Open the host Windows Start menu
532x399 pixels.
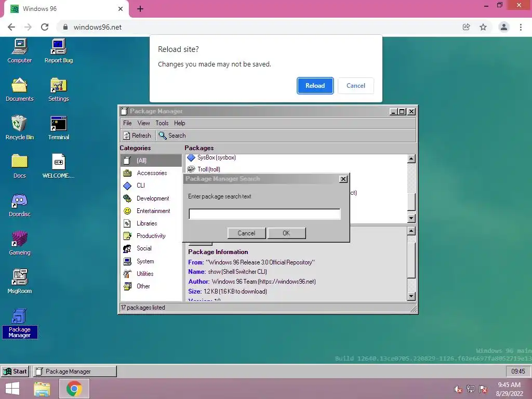tap(12, 389)
